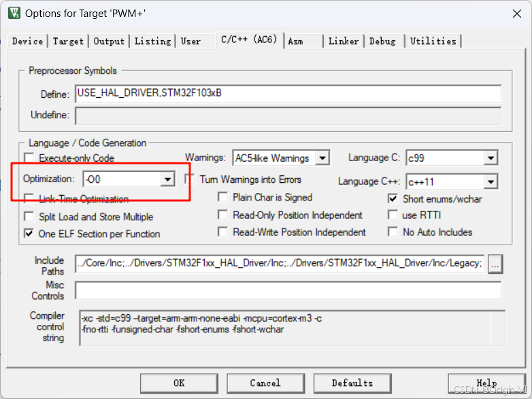The width and height of the screenshot is (532, 399).
Task: Open the Linker tab
Action: tap(344, 41)
